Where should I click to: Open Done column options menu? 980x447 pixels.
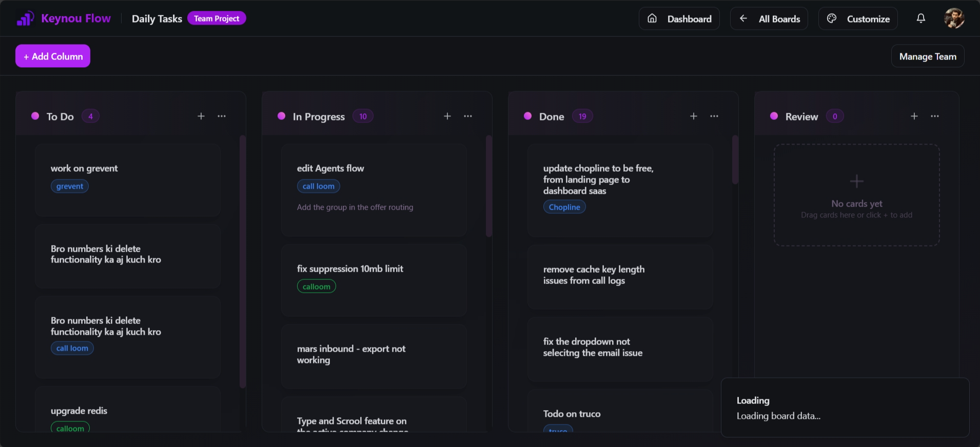tap(714, 116)
